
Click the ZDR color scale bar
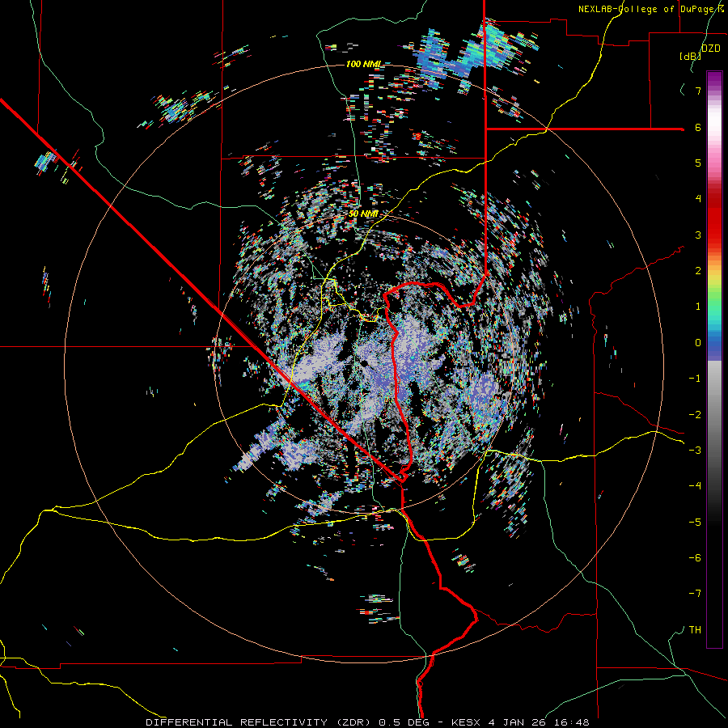pos(714,360)
